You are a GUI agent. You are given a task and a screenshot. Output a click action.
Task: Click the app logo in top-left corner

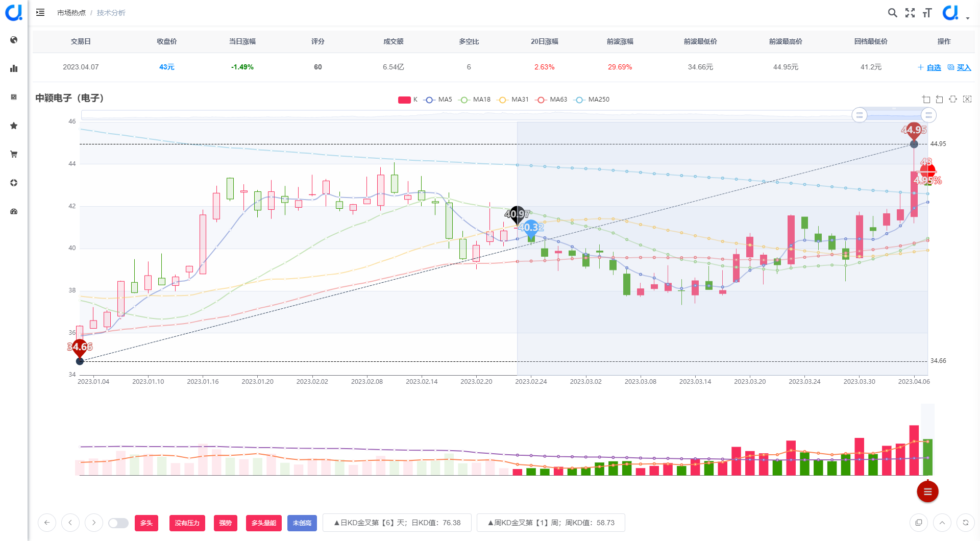pyautogui.click(x=14, y=12)
